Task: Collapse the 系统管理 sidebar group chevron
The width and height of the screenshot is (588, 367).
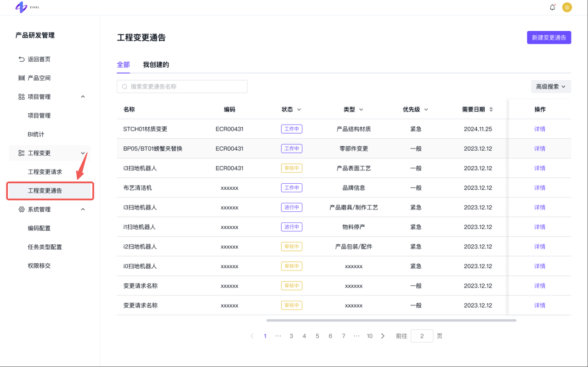Action: point(83,209)
